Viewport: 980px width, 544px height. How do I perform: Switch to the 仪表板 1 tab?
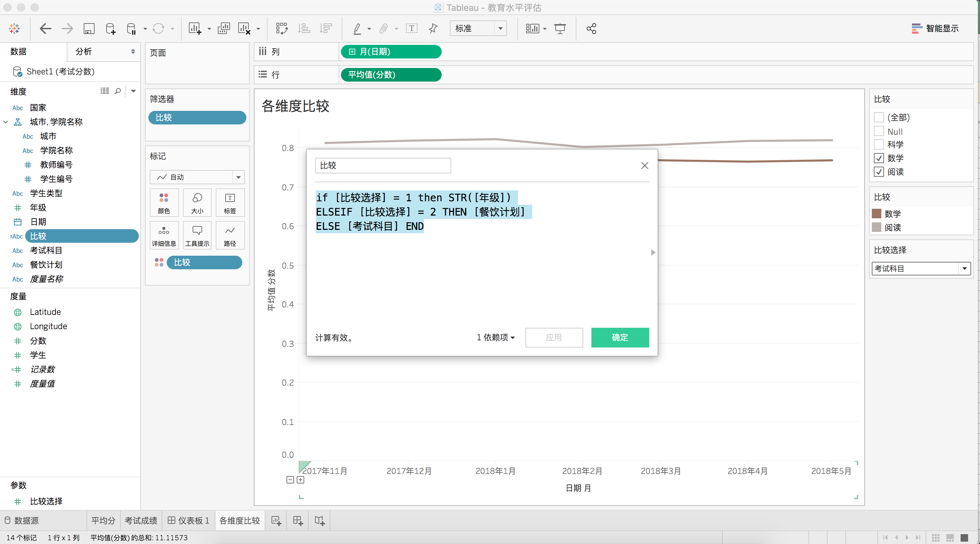(188, 520)
